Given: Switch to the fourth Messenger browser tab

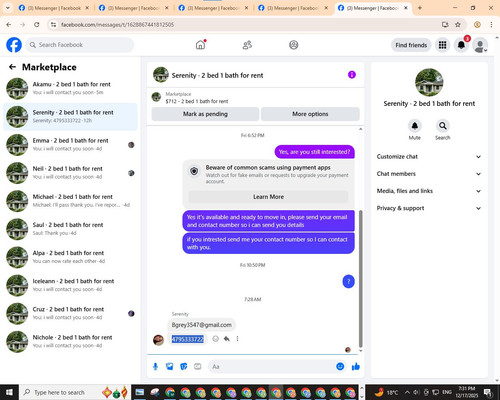Looking at the screenshot, I should click(293, 8).
